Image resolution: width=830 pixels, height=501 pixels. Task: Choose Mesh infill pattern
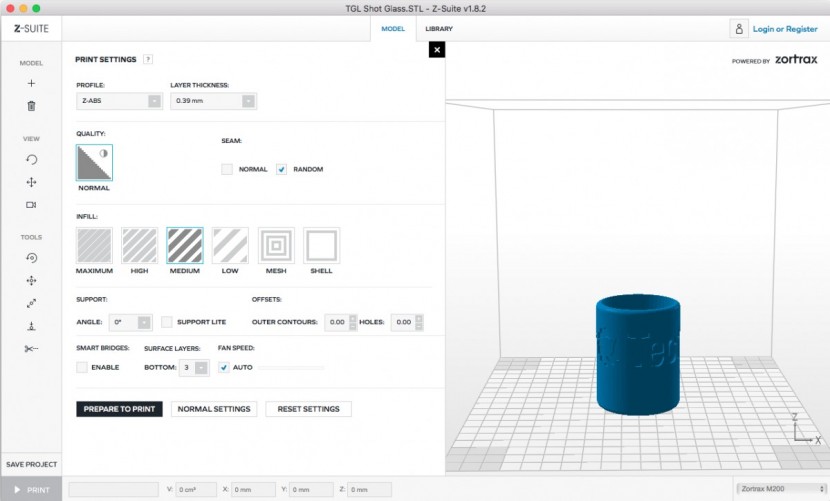point(276,245)
